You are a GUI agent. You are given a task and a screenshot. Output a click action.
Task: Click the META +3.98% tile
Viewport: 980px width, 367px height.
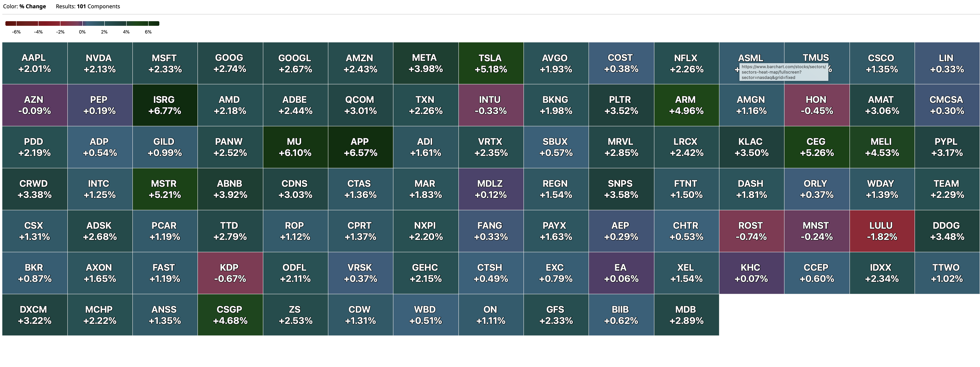[x=425, y=63]
